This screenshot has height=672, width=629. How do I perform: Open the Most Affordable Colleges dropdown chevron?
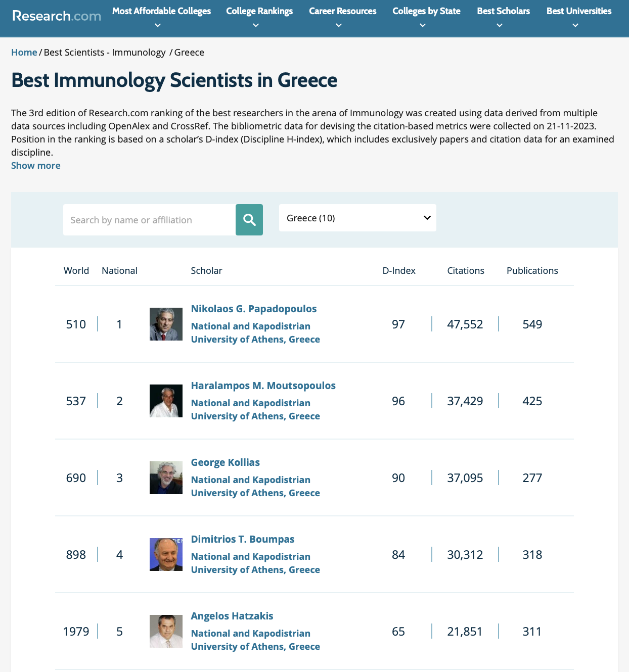(157, 24)
